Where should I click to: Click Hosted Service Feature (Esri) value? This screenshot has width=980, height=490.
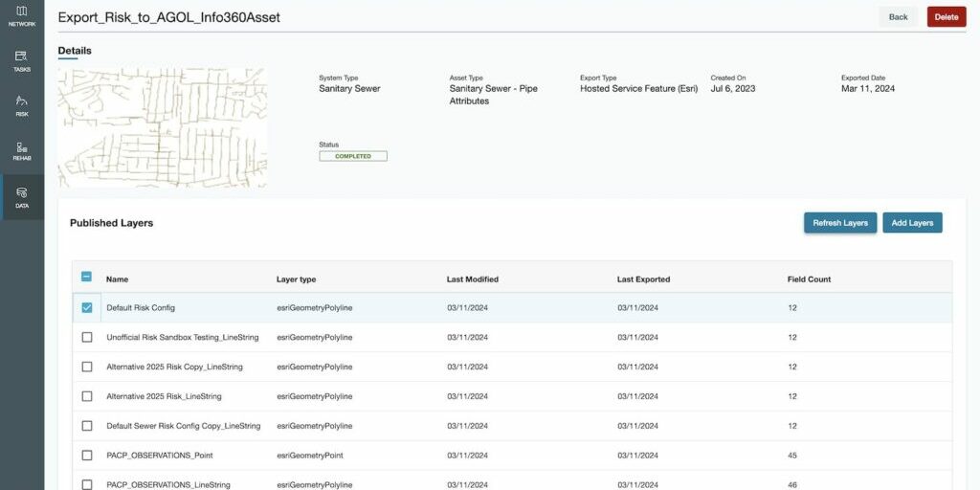click(638, 88)
